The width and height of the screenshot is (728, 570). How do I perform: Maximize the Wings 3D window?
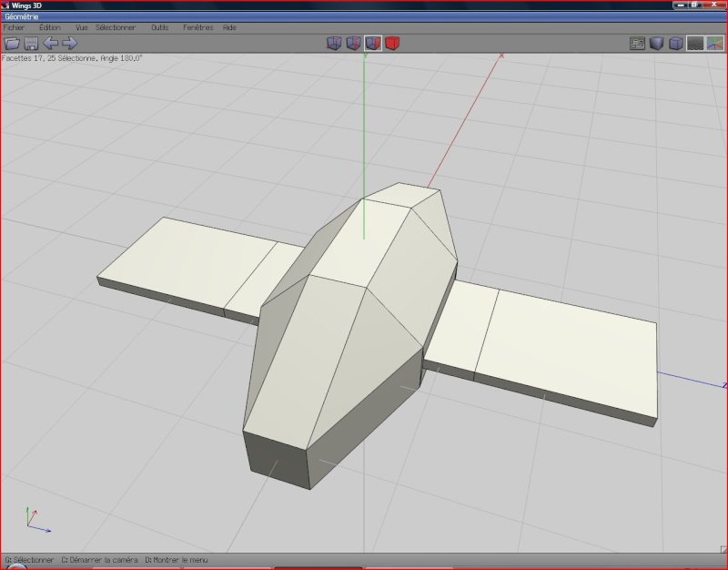694,5
